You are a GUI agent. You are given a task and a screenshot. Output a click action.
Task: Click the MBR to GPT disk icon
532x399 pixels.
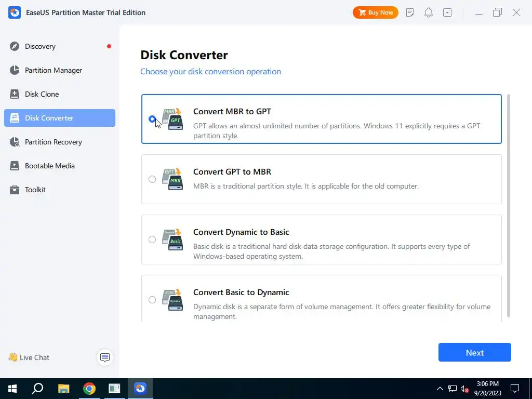(172, 119)
